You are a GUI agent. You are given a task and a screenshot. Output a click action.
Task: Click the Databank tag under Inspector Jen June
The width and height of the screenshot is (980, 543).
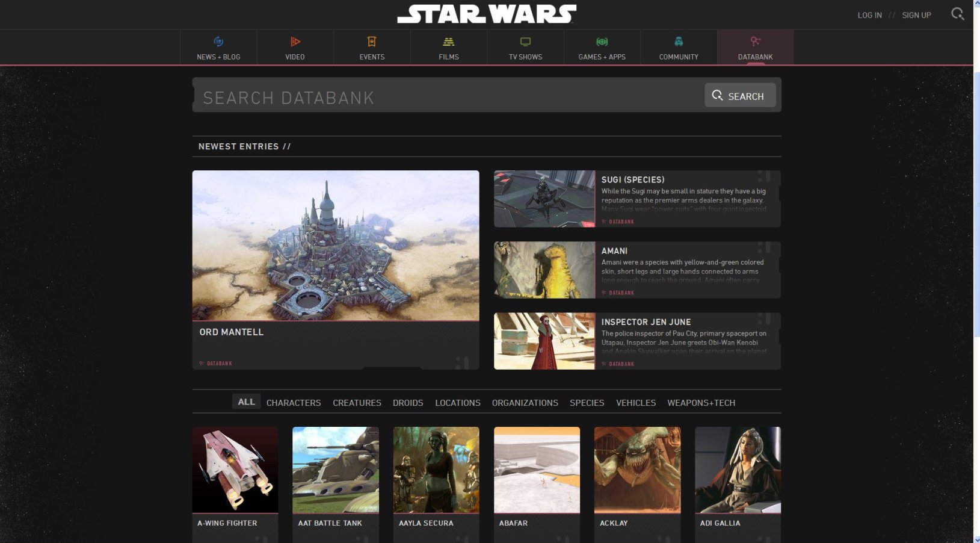[x=618, y=364]
